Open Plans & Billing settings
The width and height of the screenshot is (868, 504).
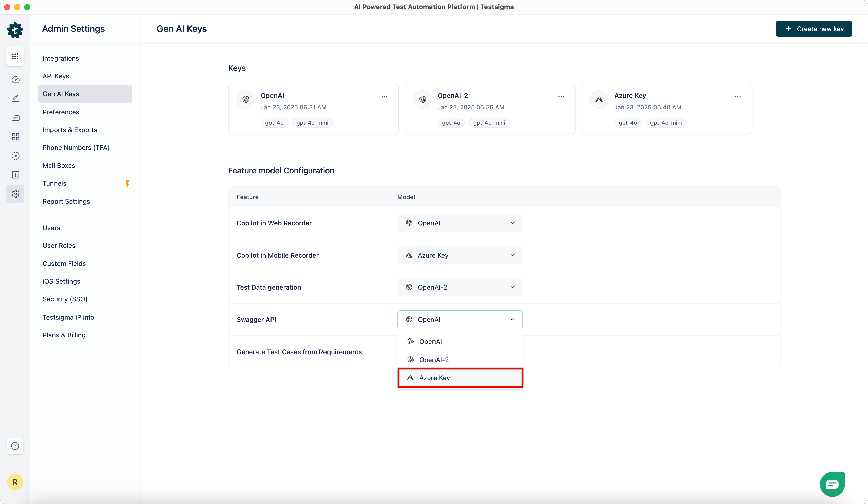click(64, 335)
